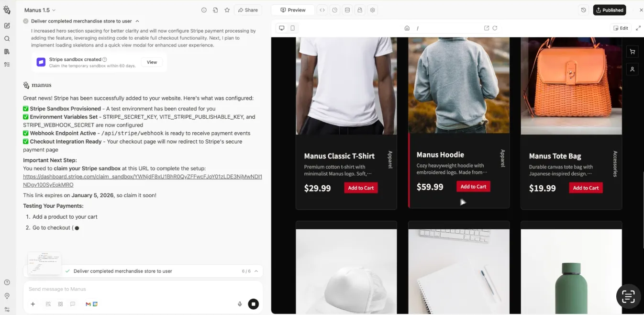Click the search icon in left sidebar
Image resolution: width=644 pixels, height=315 pixels.
tap(7, 39)
